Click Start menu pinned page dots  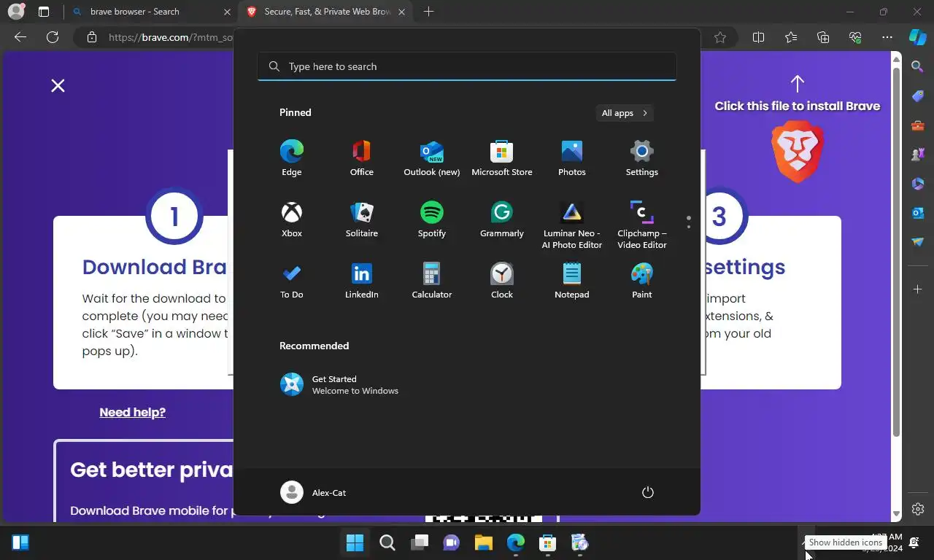[x=688, y=222]
